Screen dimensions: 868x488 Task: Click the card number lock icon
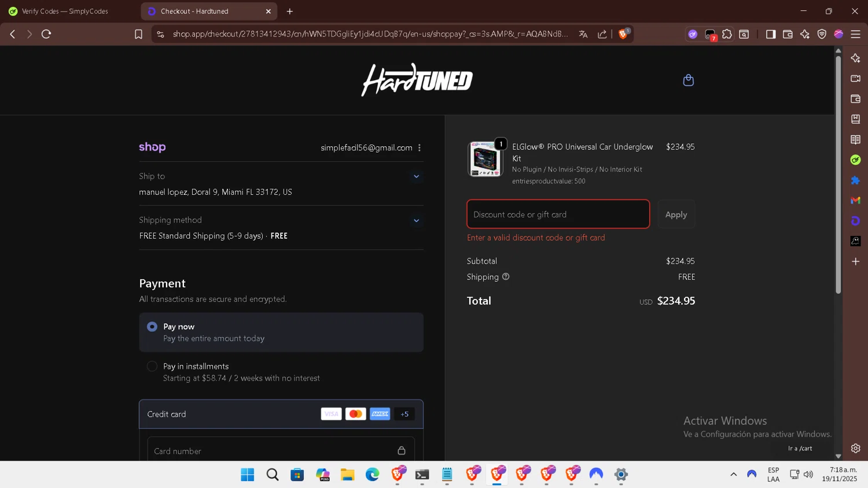click(x=402, y=450)
